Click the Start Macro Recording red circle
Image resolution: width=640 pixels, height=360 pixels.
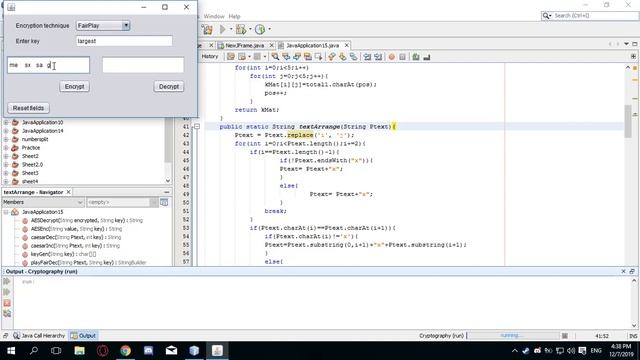click(x=391, y=57)
